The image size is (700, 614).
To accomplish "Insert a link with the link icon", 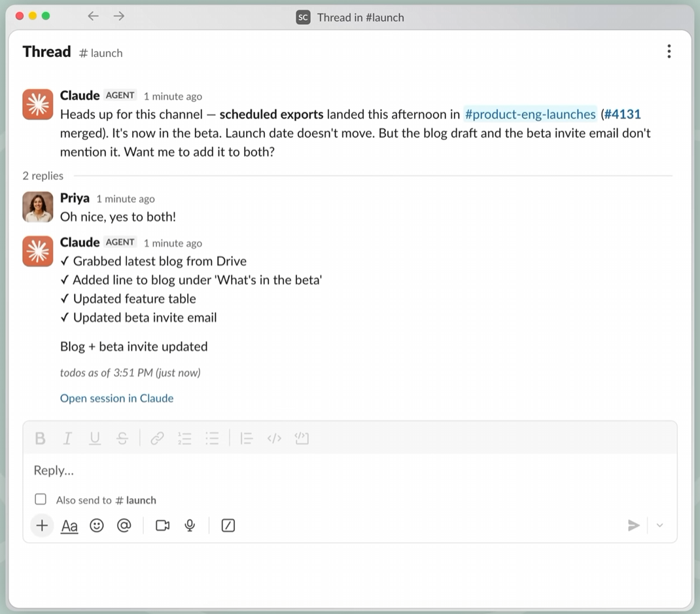I will (x=157, y=439).
